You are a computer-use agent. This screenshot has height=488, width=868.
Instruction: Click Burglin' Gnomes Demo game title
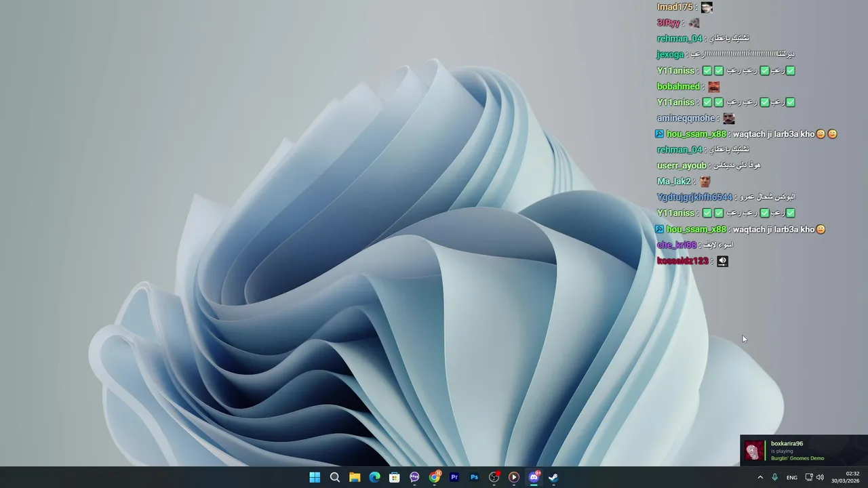(797, 458)
